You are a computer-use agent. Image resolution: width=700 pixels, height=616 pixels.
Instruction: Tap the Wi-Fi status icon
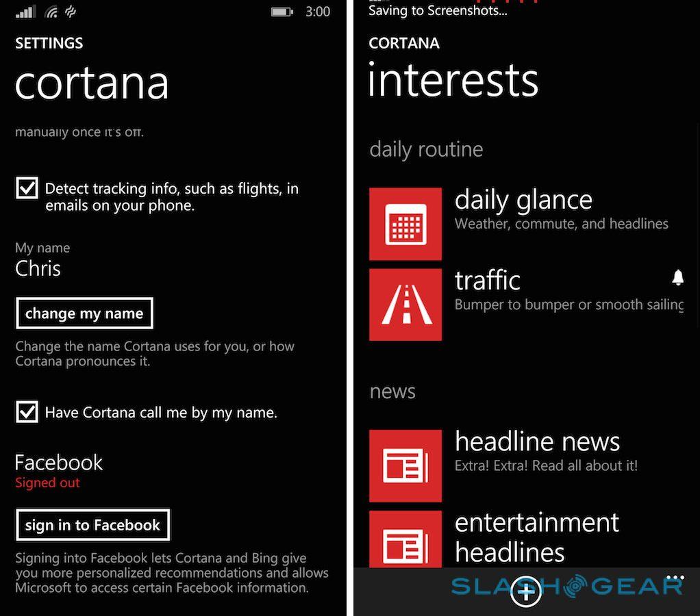click(x=51, y=12)
